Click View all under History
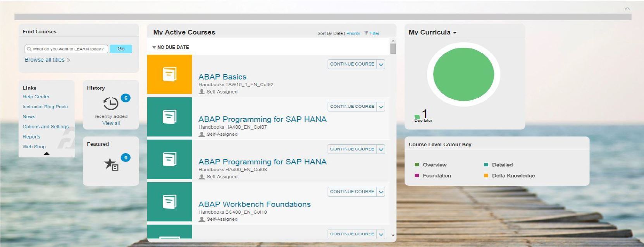 coord(111,123)
